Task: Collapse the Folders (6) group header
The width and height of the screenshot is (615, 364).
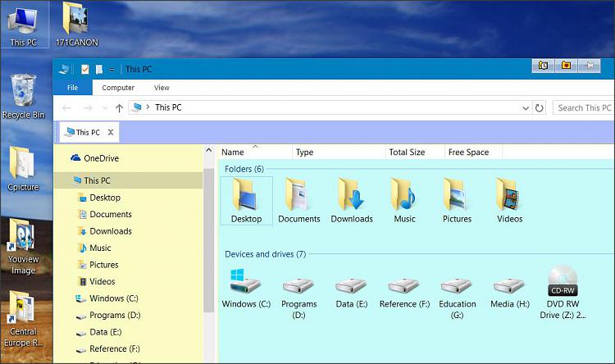Action: (244, 169)
